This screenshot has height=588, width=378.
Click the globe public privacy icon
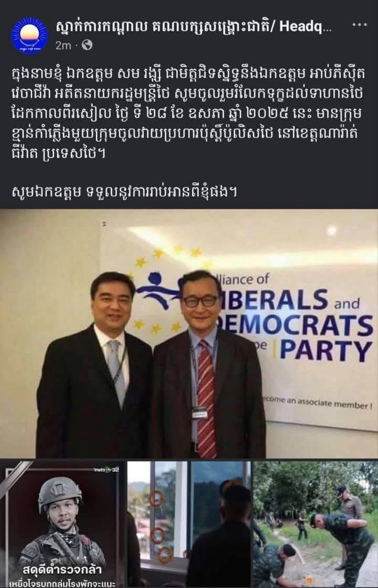tap(87, 45)
